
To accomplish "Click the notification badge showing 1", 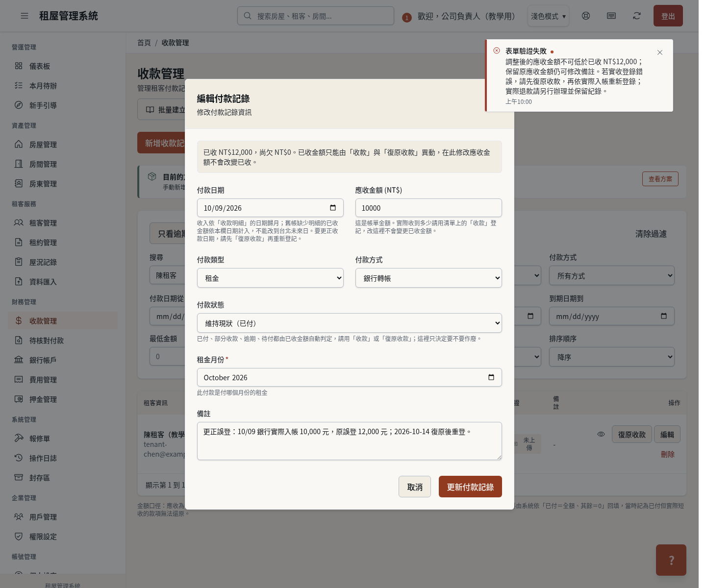I will point(406,18).
